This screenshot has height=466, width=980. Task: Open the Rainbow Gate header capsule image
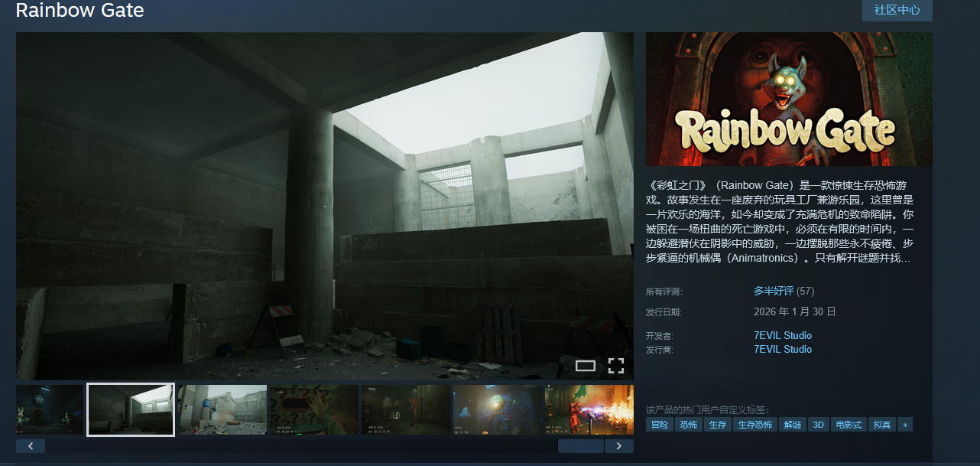789,99
